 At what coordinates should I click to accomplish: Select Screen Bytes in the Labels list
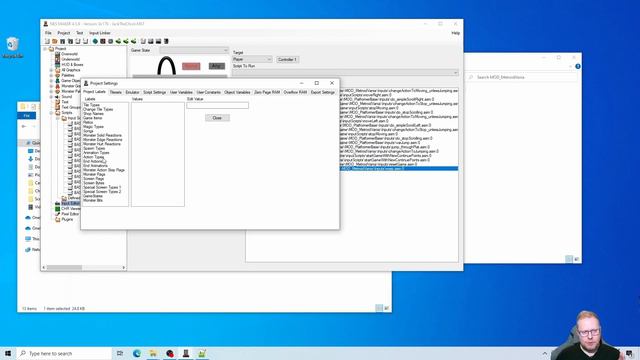click(x=94, y=183)
